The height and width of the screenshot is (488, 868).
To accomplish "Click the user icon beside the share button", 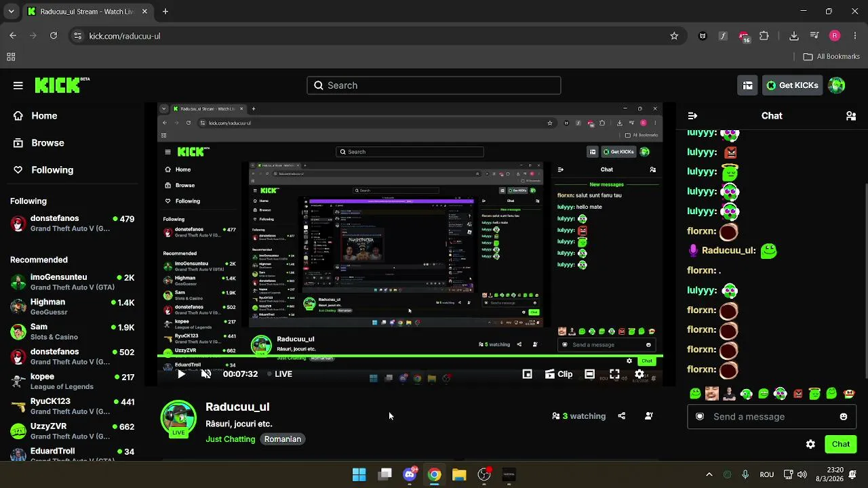I will [649, 416].
